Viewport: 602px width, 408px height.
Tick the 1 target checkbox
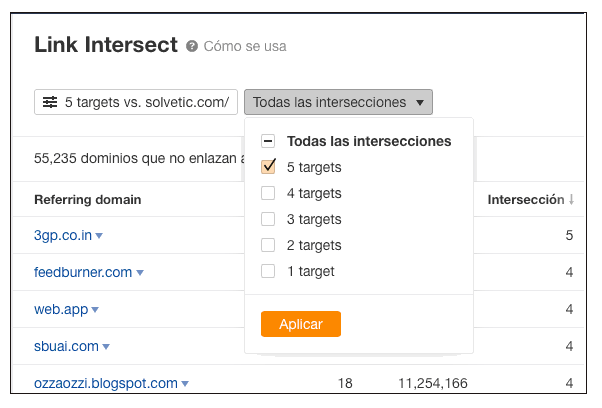tap(268, 271)
